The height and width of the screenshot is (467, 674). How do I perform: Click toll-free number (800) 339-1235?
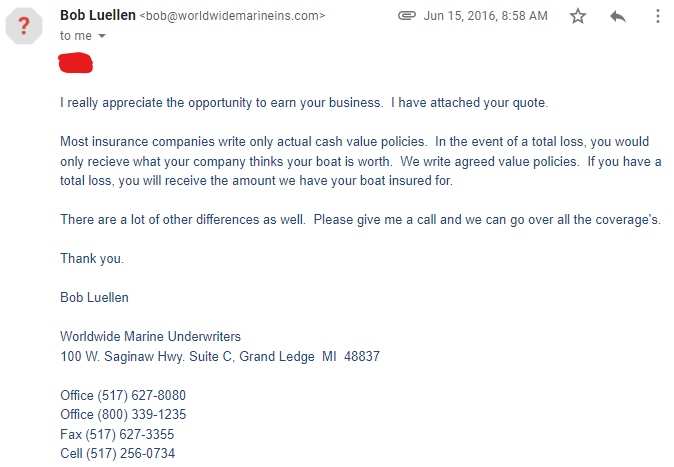(142, 415)
